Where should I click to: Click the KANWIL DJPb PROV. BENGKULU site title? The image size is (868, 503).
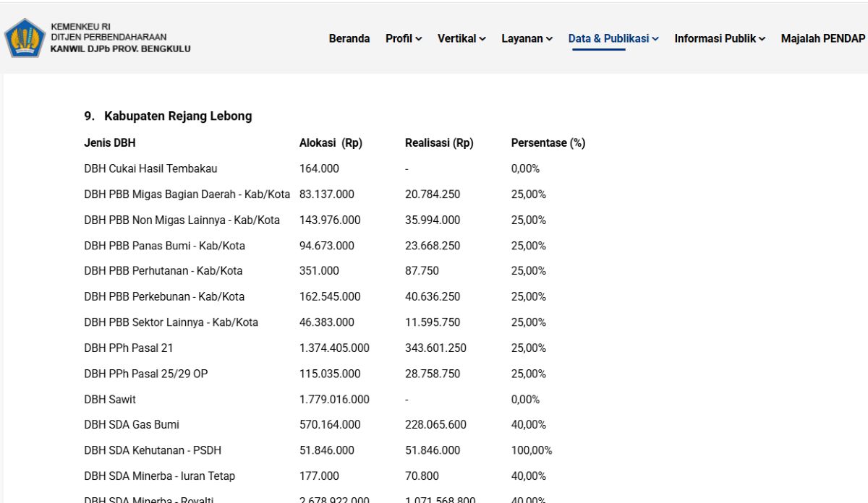point(121,49)
